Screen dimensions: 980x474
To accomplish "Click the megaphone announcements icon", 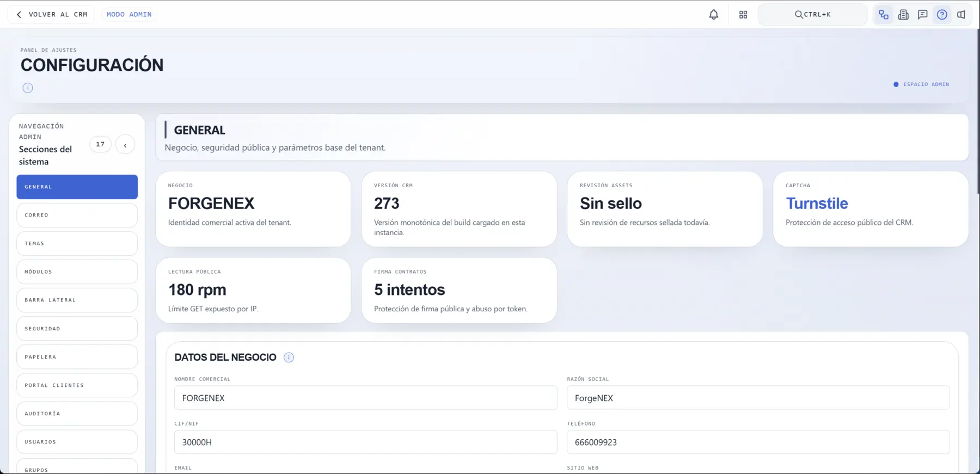I will click(961, 15).
